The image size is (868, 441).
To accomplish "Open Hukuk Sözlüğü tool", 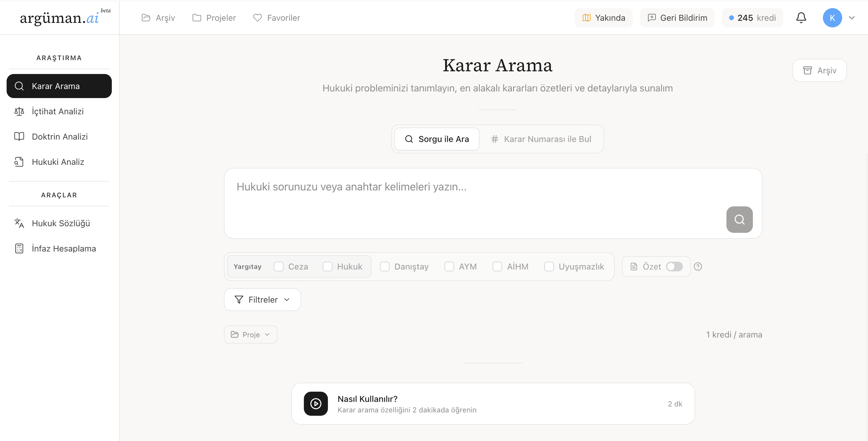I will [59, 223].
